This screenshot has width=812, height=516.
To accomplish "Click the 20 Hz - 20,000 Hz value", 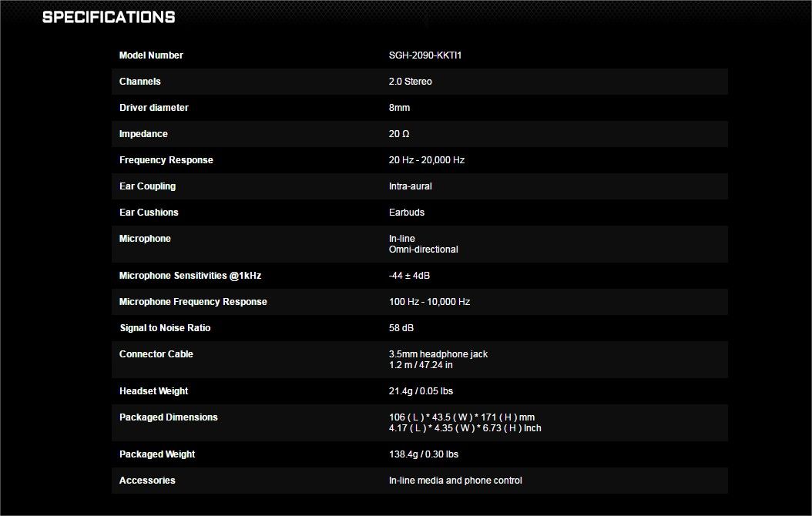I will coord(427,160).
